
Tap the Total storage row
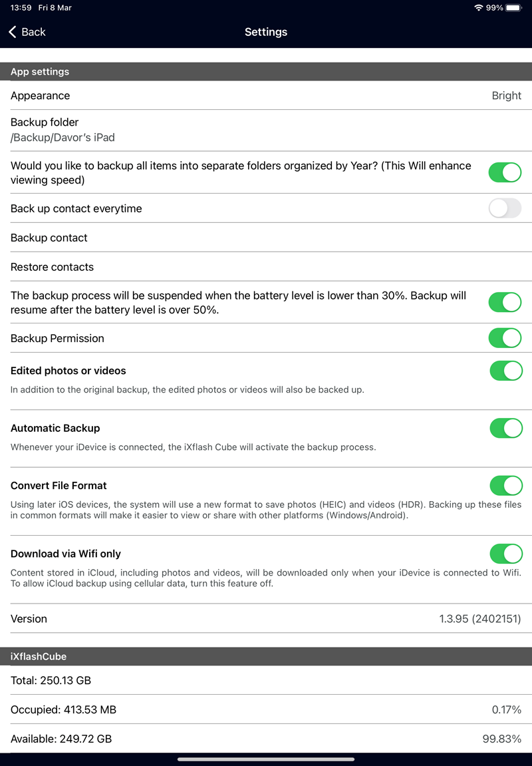266,680
